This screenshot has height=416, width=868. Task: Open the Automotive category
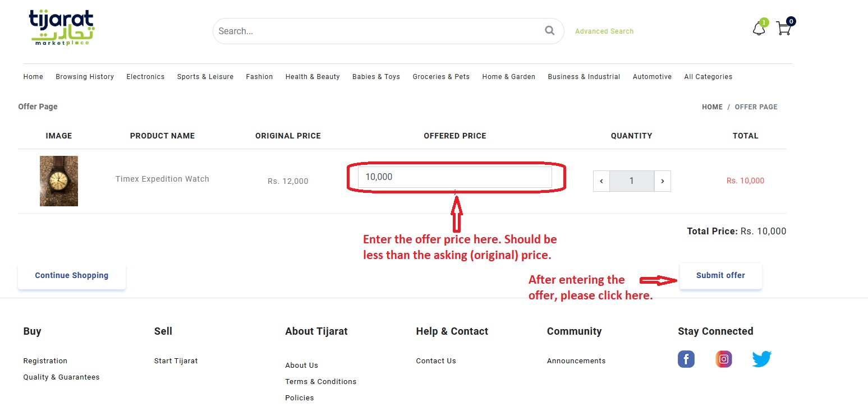pyautogui.click(x=652, y=77)
